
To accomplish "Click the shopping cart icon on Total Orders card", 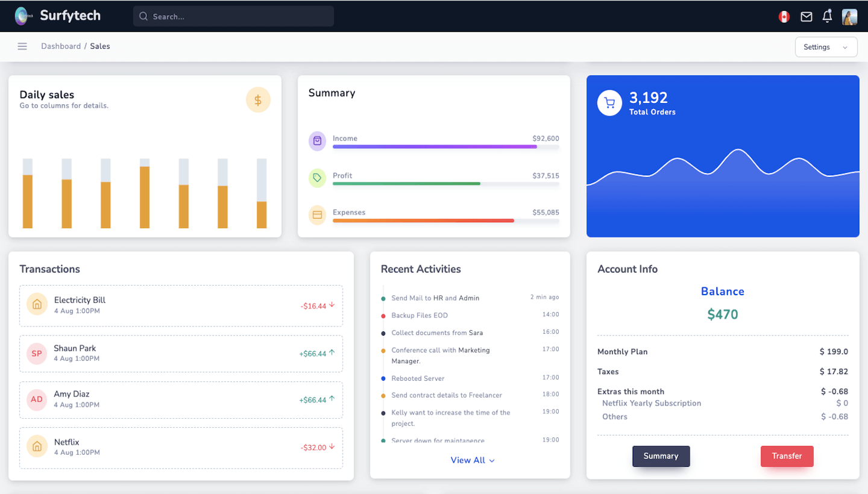I will point(609,102).
